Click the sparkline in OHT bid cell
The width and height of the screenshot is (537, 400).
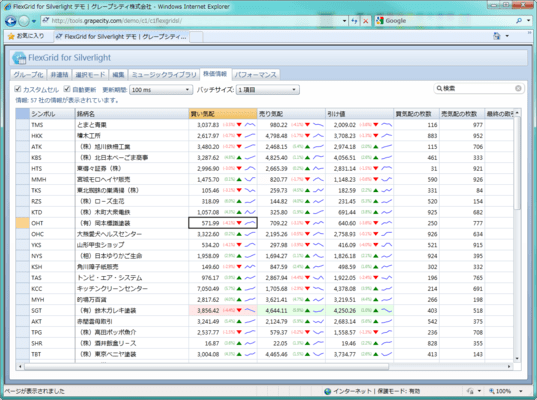coord(250,223)
